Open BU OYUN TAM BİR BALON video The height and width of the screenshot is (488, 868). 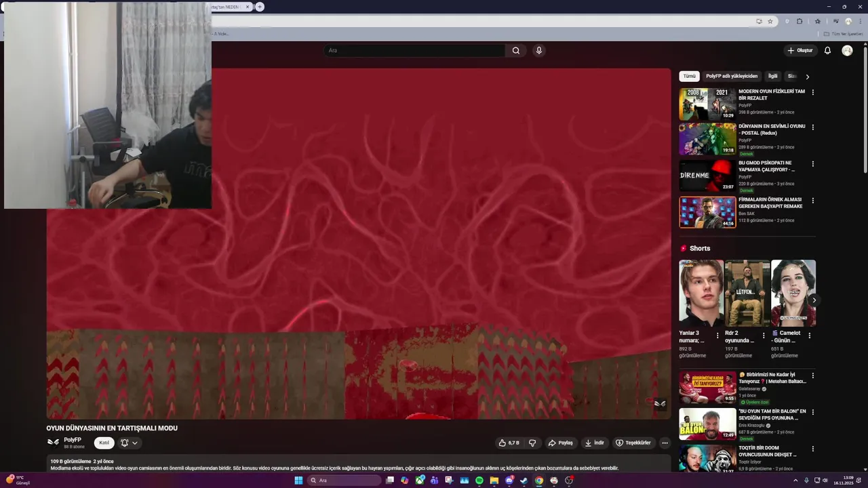707,424
